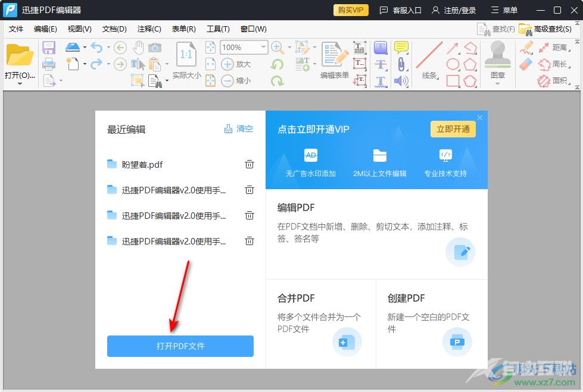The width and height of the screenshot is (583, 392).
Task: Select the Strikethrough text tool
Action: click(380, 64)
